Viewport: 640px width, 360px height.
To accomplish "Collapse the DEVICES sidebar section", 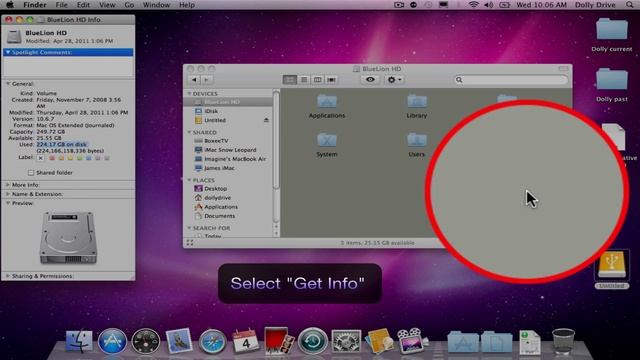I will tap(189, 93).
